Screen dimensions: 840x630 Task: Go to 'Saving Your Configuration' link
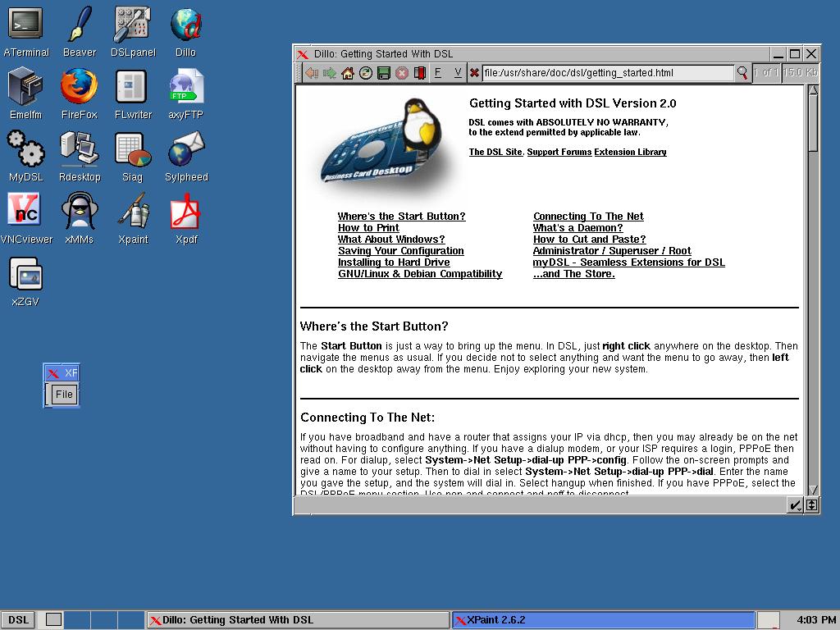[400, 251]
